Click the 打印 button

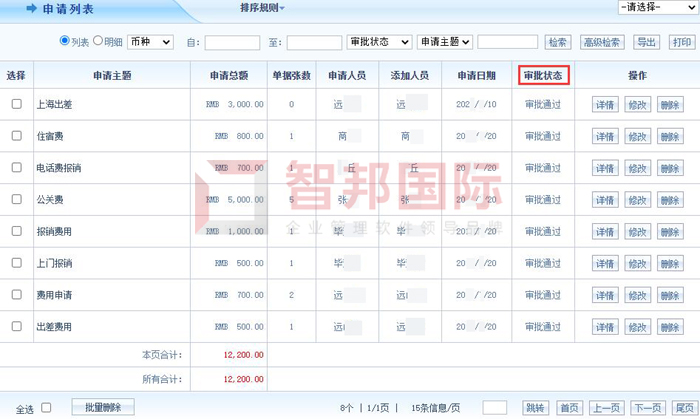[682, 42]
